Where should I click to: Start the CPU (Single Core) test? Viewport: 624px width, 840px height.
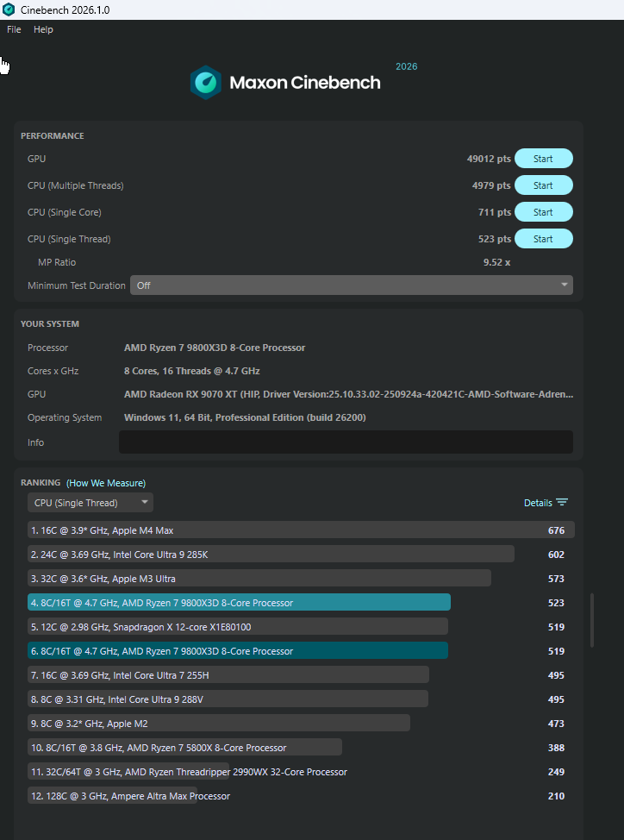(543, 212)
